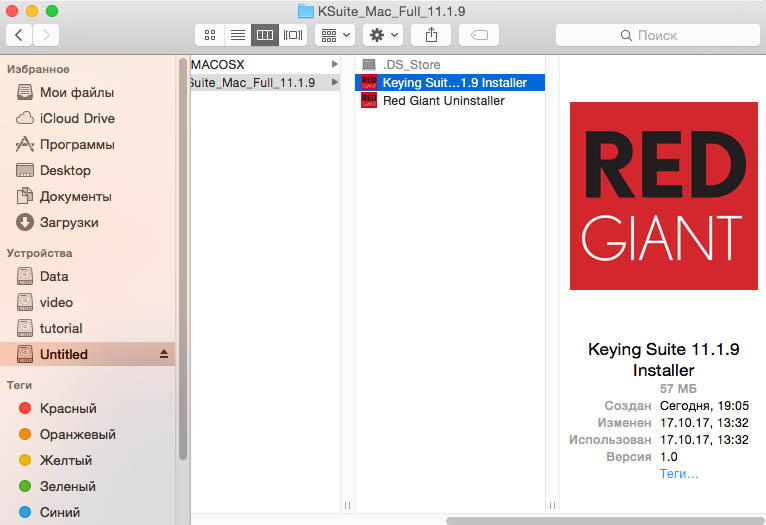Open the gear action menu

coord(383,35)
